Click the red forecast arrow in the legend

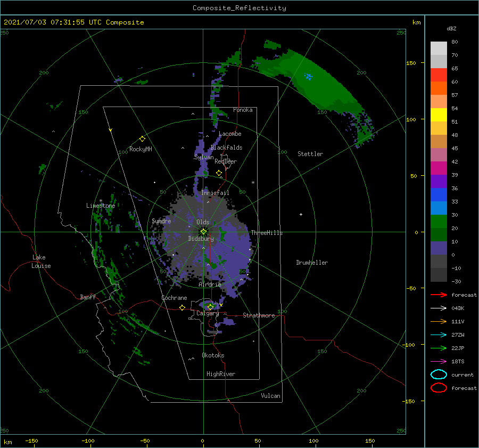[x=439, y=295]
